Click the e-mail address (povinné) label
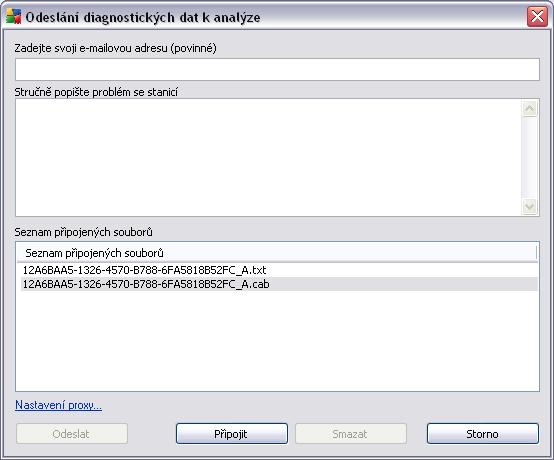Image resolution: width=554 pixels, height=460 pixels. click(x=116, y=48)
